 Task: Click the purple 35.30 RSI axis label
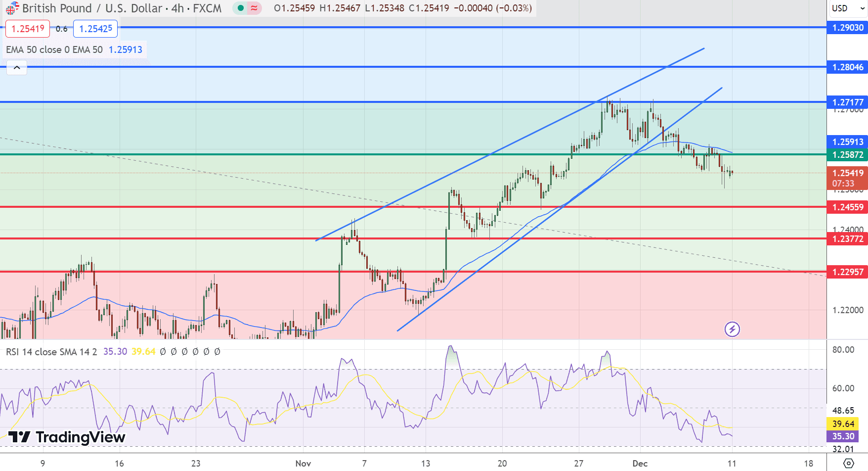[x=843, y=436]
